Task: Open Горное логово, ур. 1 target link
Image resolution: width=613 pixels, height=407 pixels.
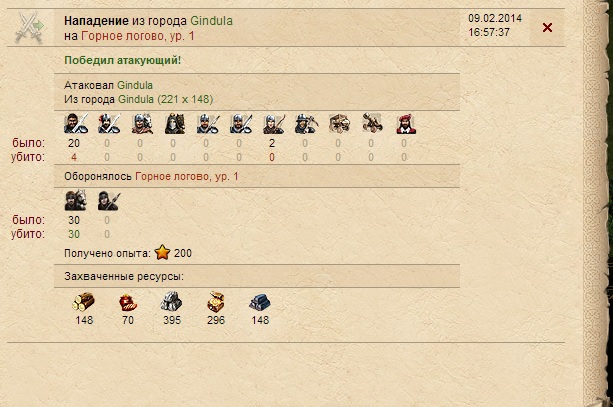Action: coord(138,36)
